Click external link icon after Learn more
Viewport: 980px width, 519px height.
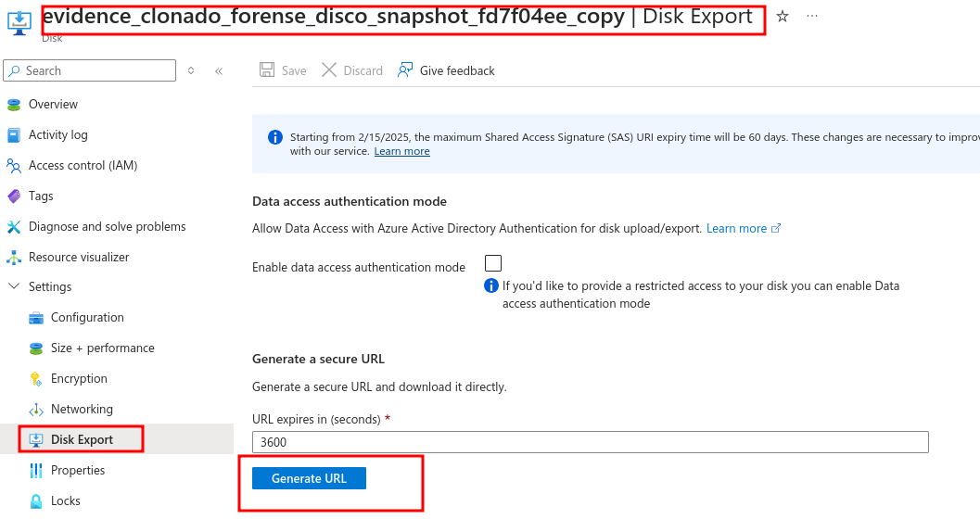click(776, 229)
